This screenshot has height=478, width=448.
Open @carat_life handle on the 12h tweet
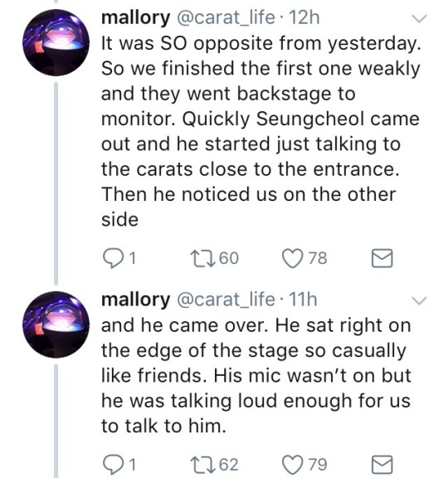tap(226, 17)
